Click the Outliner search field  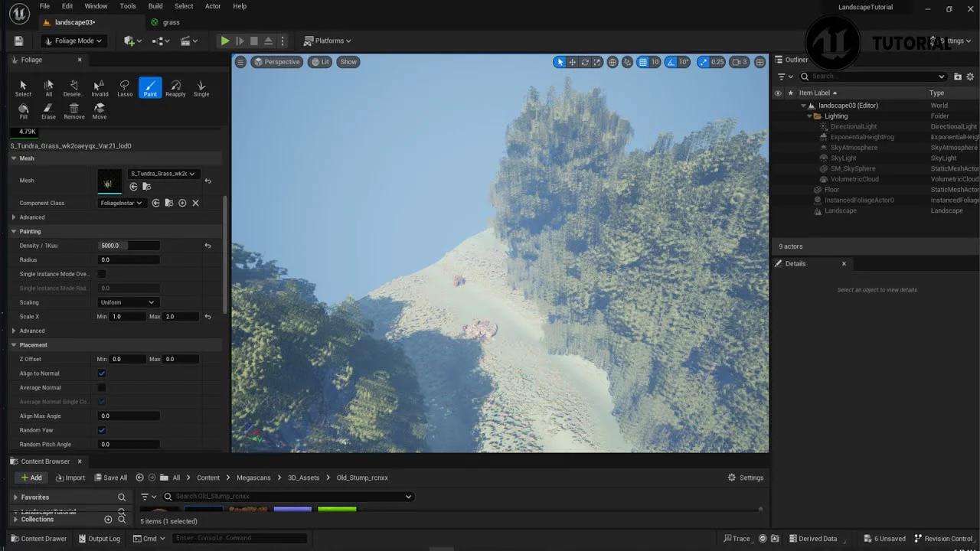(x=873, y=77)
